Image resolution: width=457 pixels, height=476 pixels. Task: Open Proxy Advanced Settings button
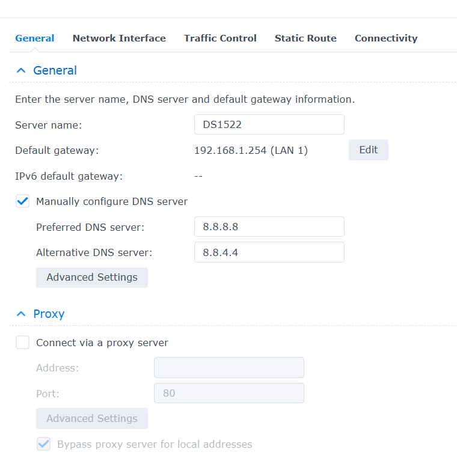(x=92, y=419)
